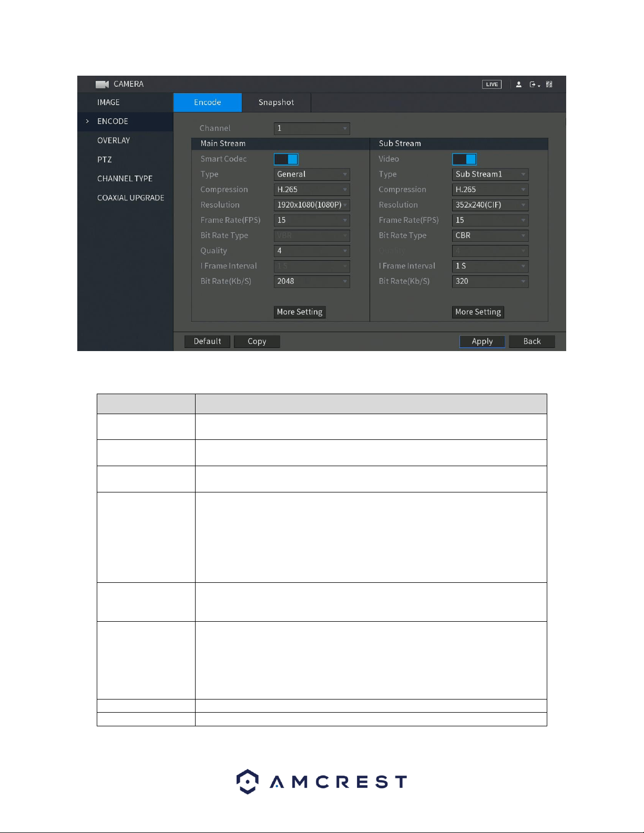Screen dimensions: 644x833
Task: Click the LIVE view icon
Action: point(492,84)
